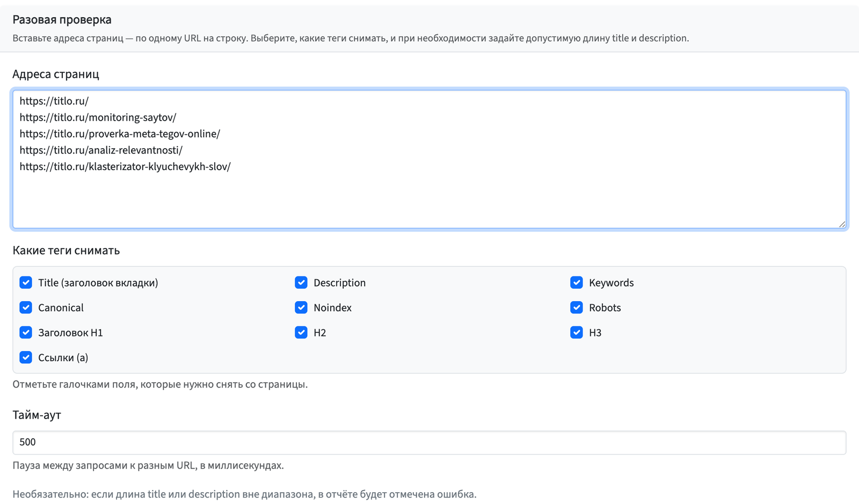Screen dimensions: 859x504
Task: Click the monitoring-saytov URL line
Action: [98, 118]
